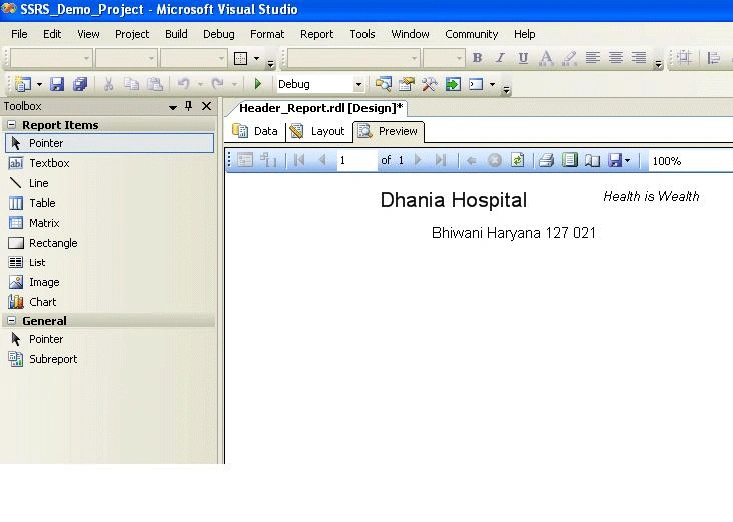Open the export format dropdown arrow
The width and height of the screenshot is (733, 522).
(x=627, y=161)
